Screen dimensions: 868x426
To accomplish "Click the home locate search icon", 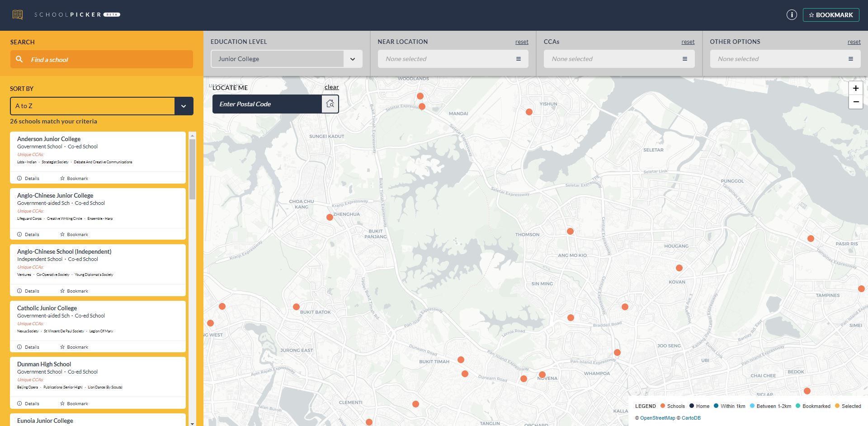I will pyautogui.click(x=330, y=104).
